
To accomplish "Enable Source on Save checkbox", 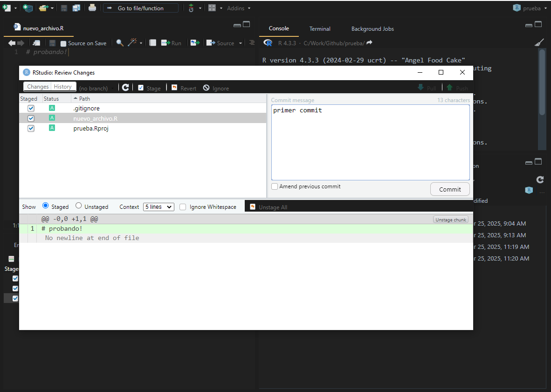I will [63, 43].
